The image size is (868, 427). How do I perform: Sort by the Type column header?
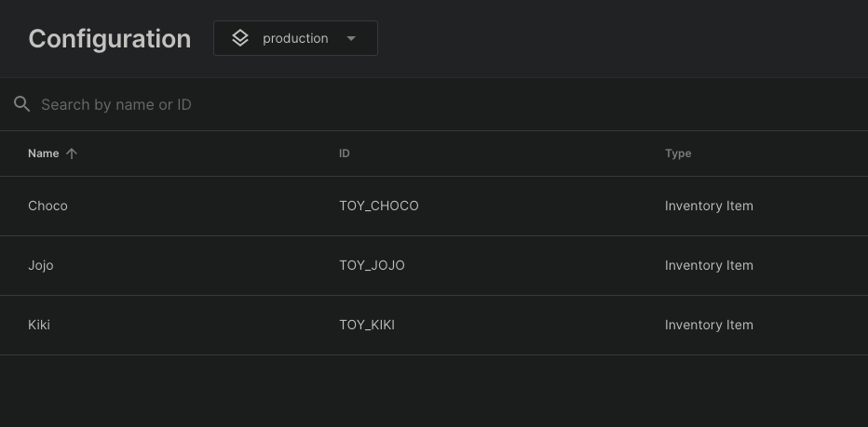[678, 153]
